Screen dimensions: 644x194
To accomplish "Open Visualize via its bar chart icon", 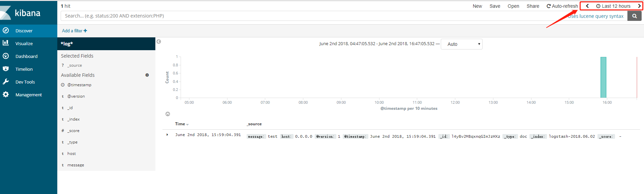I will click(x=6, y=43).
